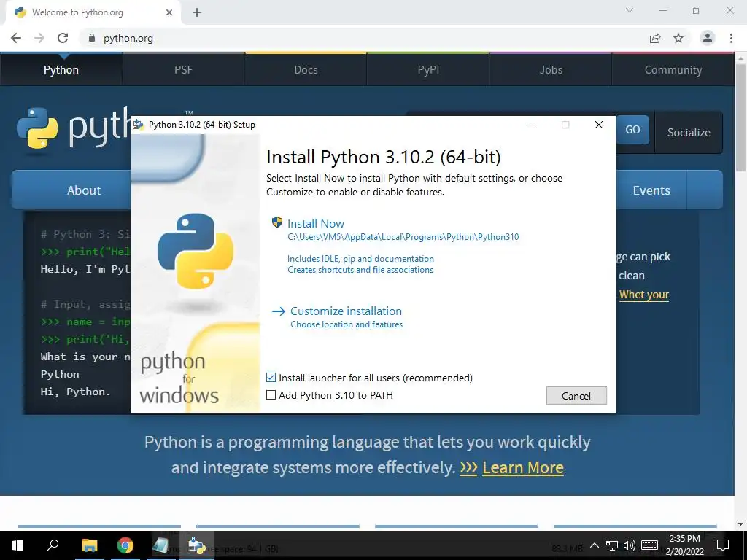Viewport: 747px width, 560px height.
Task: Click the Python logo on the website
Action: coord(38,128)
